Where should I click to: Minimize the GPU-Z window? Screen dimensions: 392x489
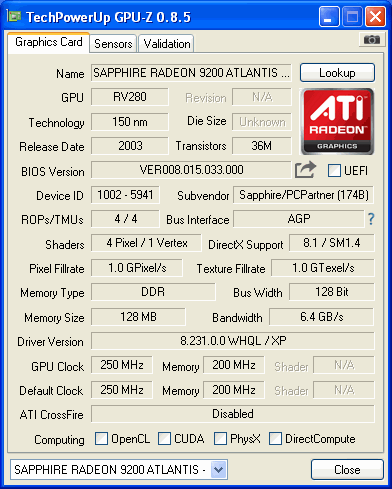(x=329, y=17)
